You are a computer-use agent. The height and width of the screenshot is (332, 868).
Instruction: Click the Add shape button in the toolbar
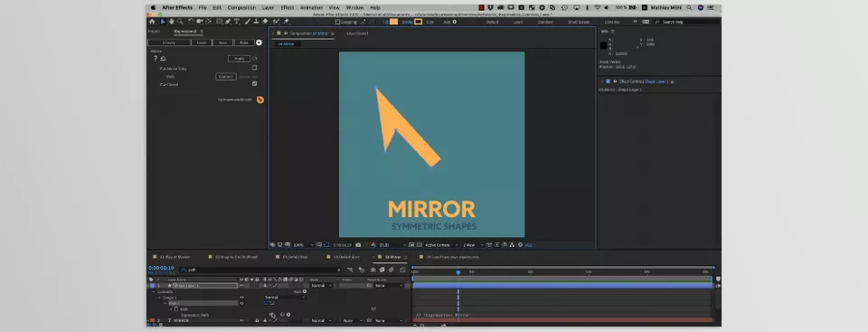pyautogui.click(x=455, y=22)
